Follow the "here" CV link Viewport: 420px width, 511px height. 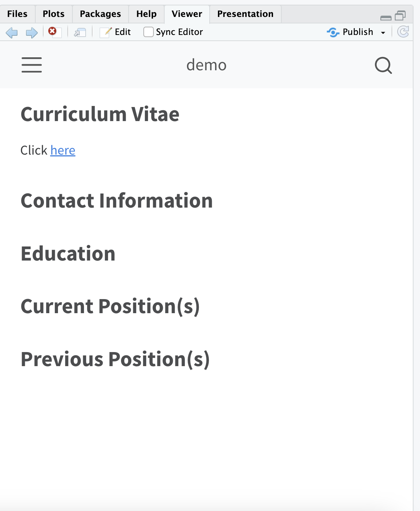click(x=63, y=150)
